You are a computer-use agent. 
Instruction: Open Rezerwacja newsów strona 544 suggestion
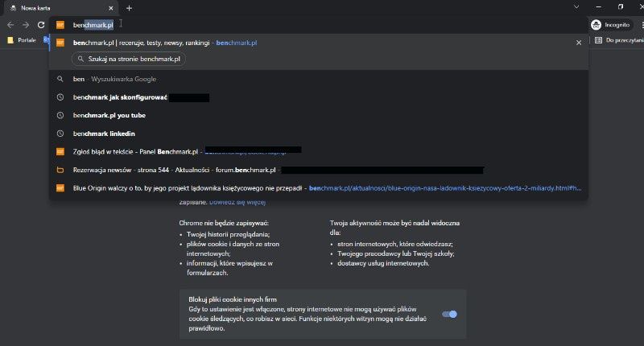(x=318, y=170)
